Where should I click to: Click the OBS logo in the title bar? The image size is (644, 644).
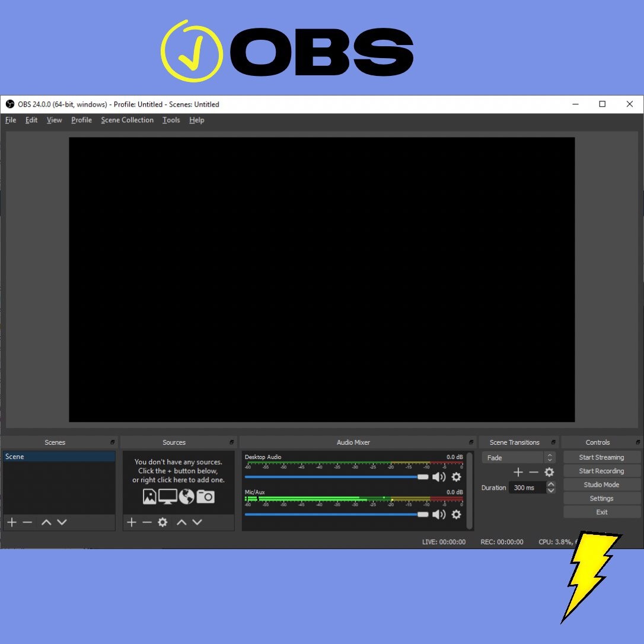point(10,104)
